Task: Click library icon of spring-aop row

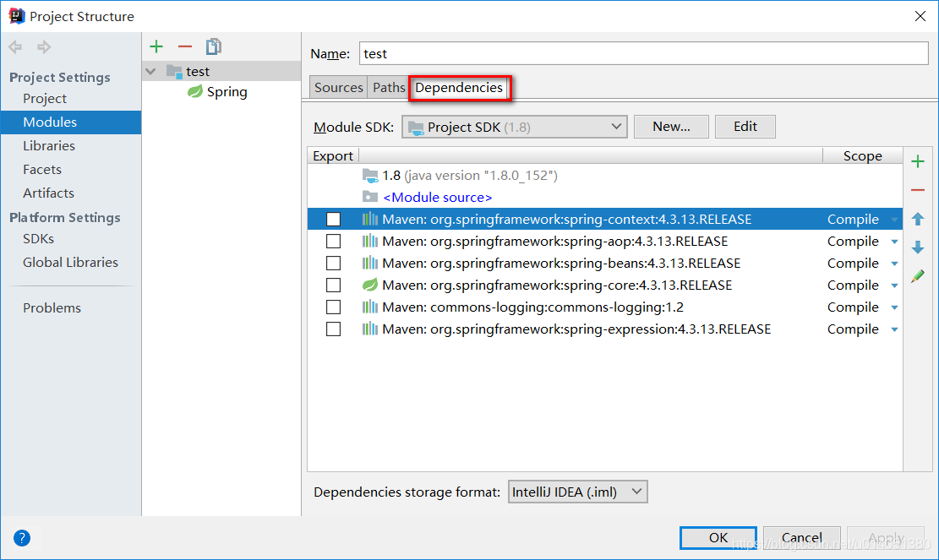Action: pos(370,241)
